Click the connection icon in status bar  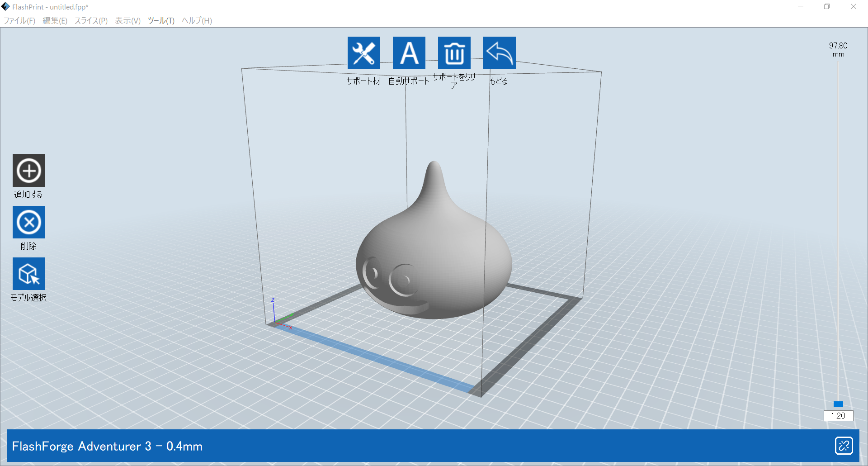pos(844,446)
